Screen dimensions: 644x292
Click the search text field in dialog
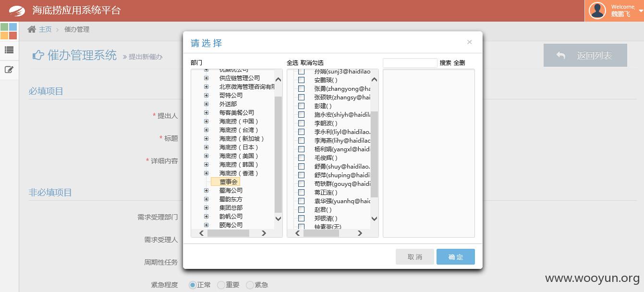tap(410, 63)
